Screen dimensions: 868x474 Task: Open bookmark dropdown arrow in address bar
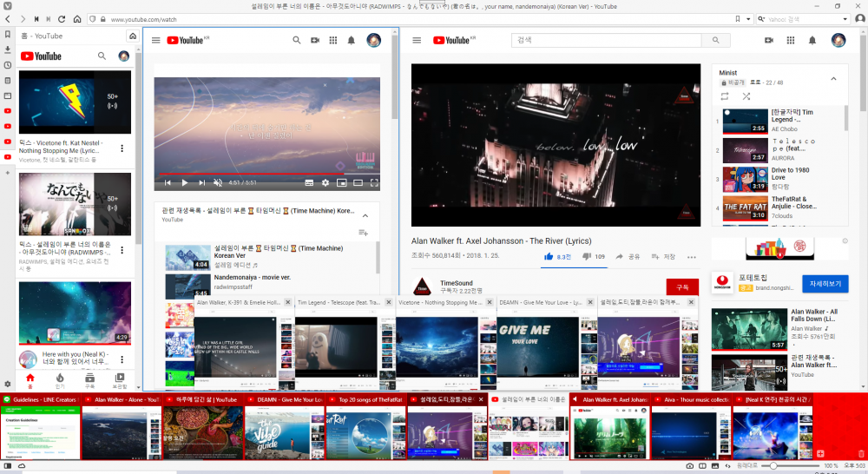748,19
